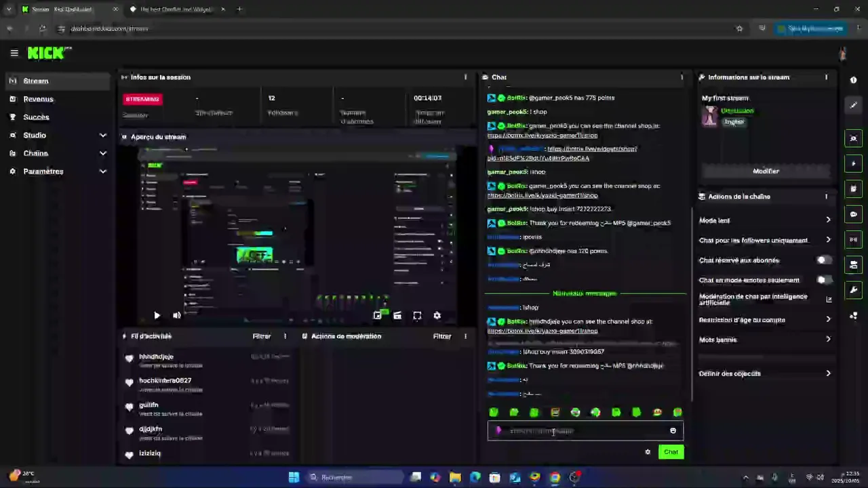Click the chat bubble icon in right sidebar
The width and height of the screenshot is (868, 488).
[853, 214]
